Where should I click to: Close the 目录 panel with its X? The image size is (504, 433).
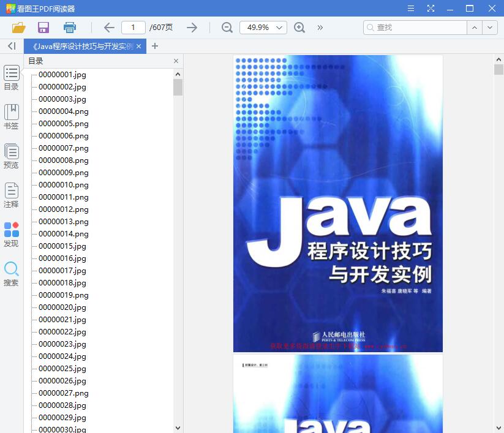[176, 61]
